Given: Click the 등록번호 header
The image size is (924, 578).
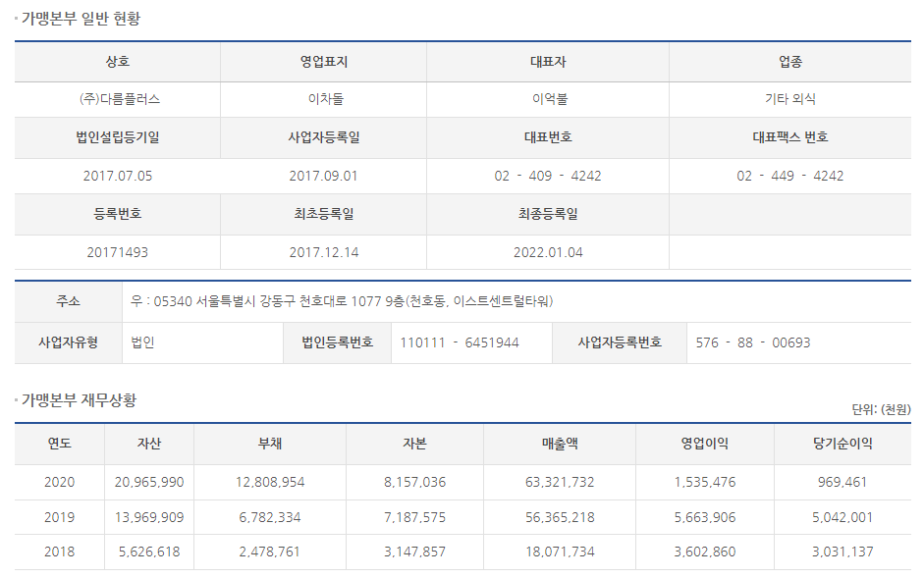Looking at the screenshot, I should [x=117, y=214].
